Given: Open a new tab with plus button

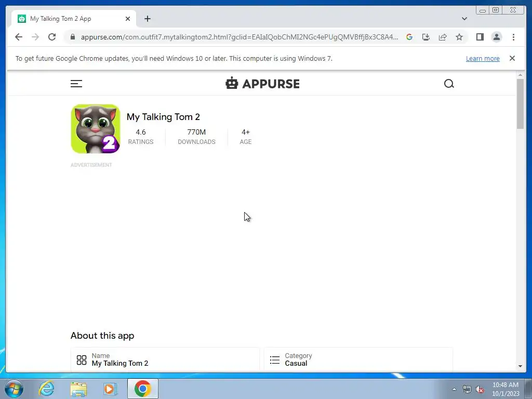Looking at the screenshot, I should (147, 19).
